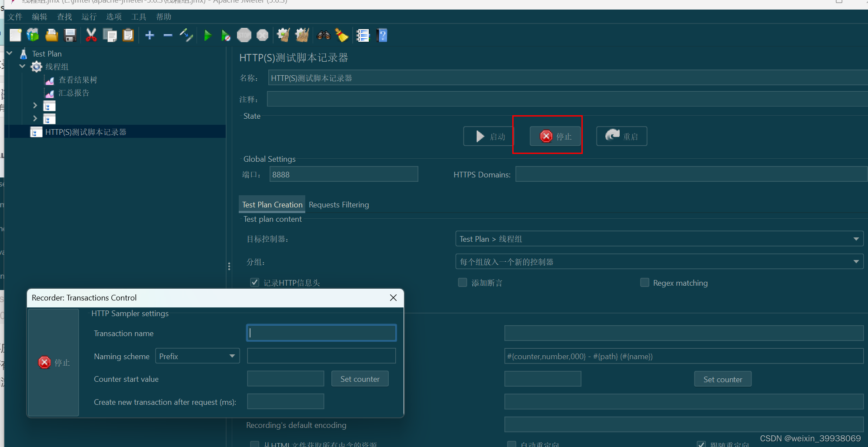This screenshot has height=447, width=868.
Task: Select 汇总报告 in the tree
Action: (74, 93)
